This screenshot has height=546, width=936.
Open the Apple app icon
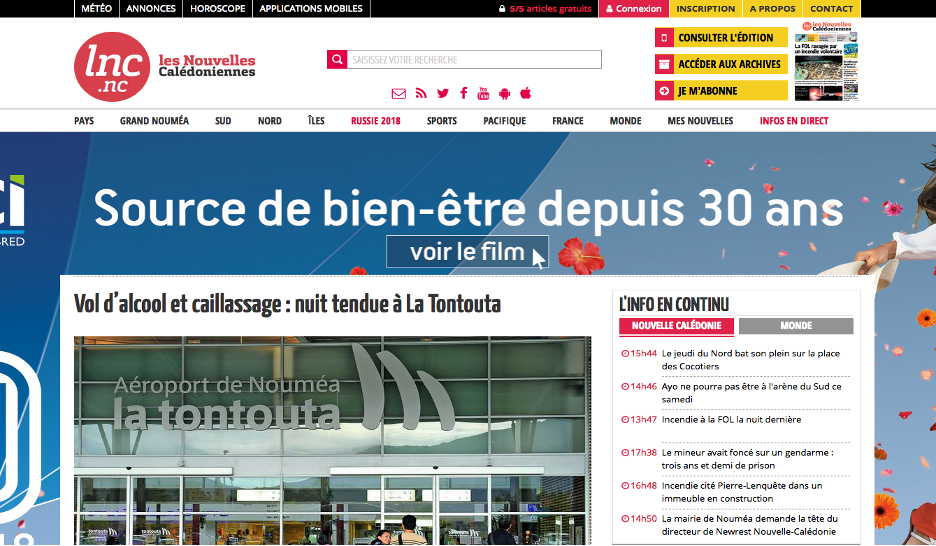tap(525, 93)
